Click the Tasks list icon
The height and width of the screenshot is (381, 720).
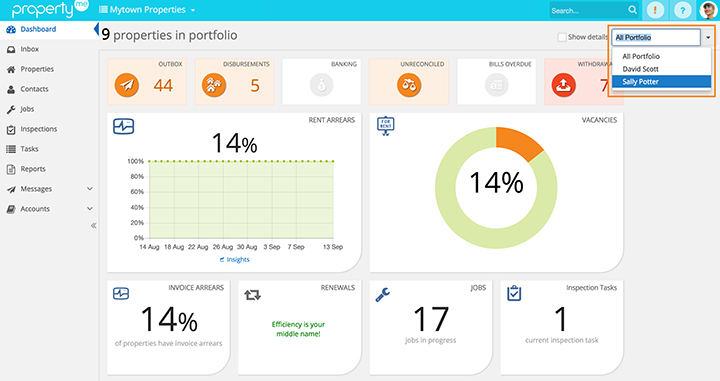tap(11, 149)
